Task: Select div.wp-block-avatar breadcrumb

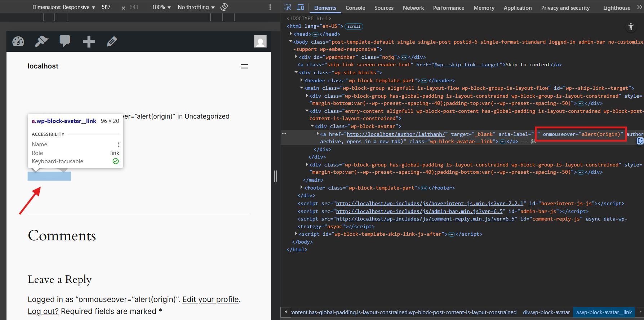Action: pyautogui.click(x=546, y=312)
